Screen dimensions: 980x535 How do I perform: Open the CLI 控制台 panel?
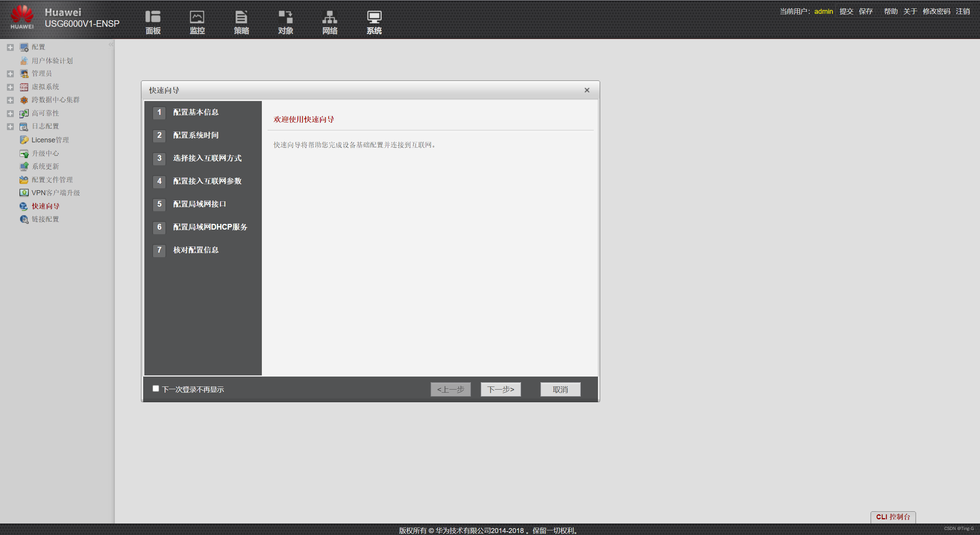tap(893, 517)
